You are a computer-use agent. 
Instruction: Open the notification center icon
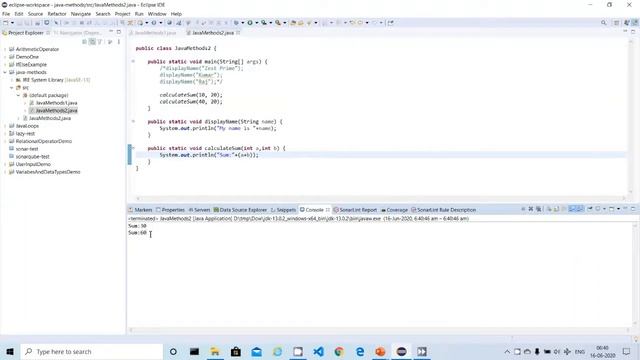point(627,351)
